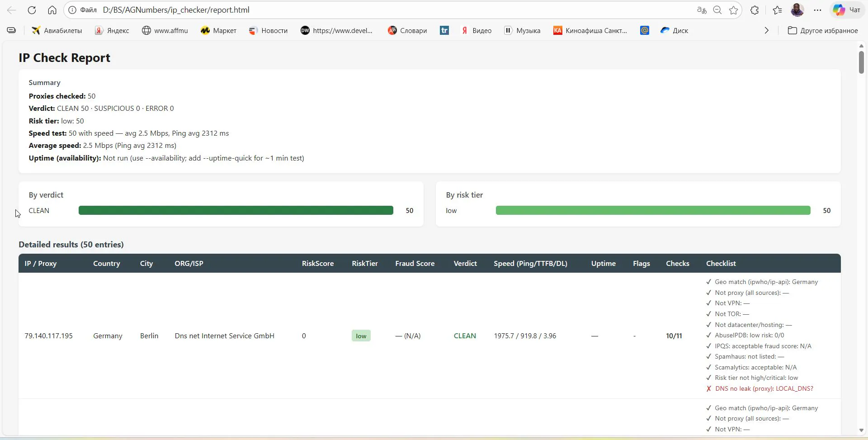This screenshot has height=440, width=868.
Task: Open the Диск bookmark
Action: tap(674, 30)
